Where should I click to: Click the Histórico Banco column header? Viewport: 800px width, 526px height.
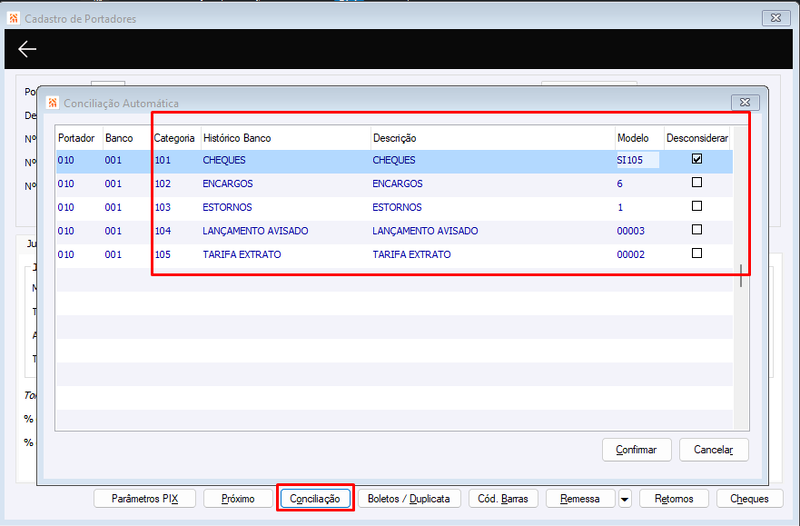(286, 138)
